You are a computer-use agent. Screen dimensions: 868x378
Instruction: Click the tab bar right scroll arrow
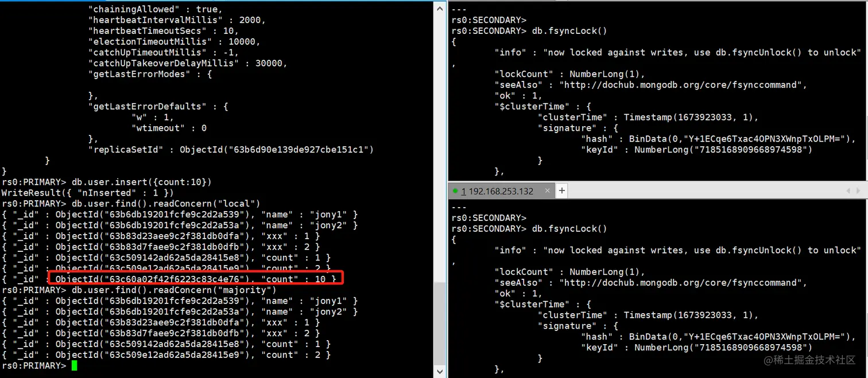click(858, 191)
